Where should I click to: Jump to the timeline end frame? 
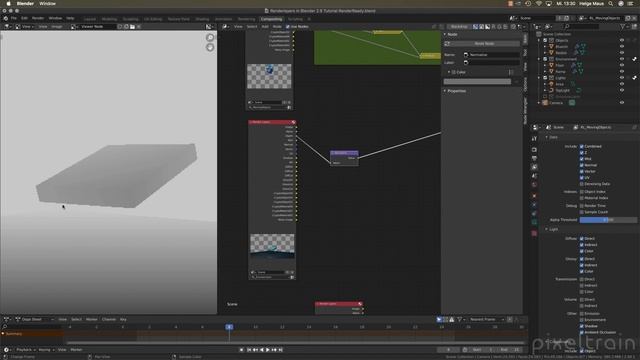(x=280, y=350)
